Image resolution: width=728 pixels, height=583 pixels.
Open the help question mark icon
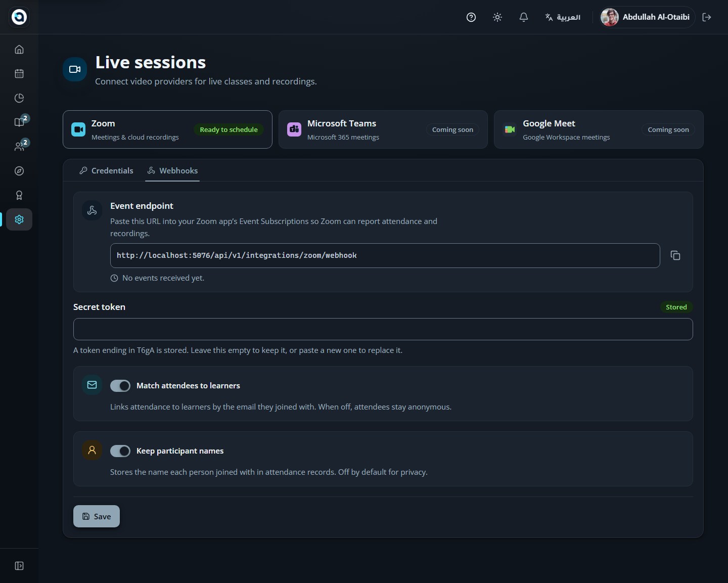[471, 17]
